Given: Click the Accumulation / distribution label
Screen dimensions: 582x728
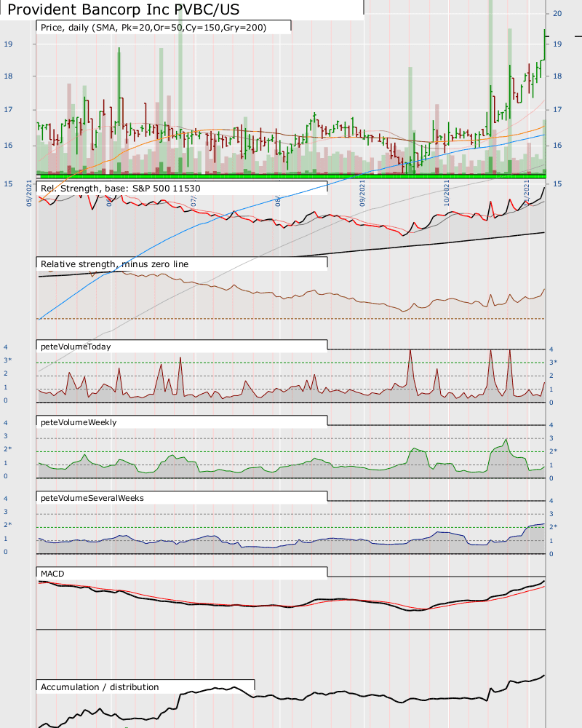Looking at the screenshot, I should 100,687.
